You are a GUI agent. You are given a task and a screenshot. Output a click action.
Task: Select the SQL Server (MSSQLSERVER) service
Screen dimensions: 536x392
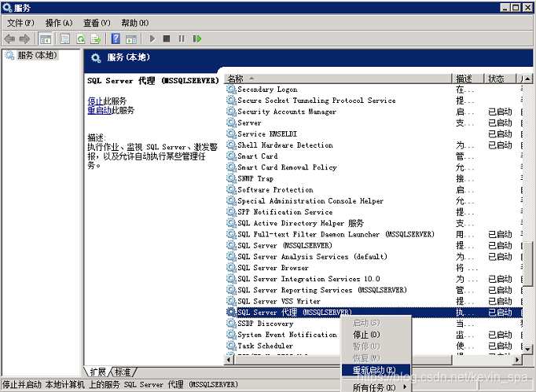374,245
